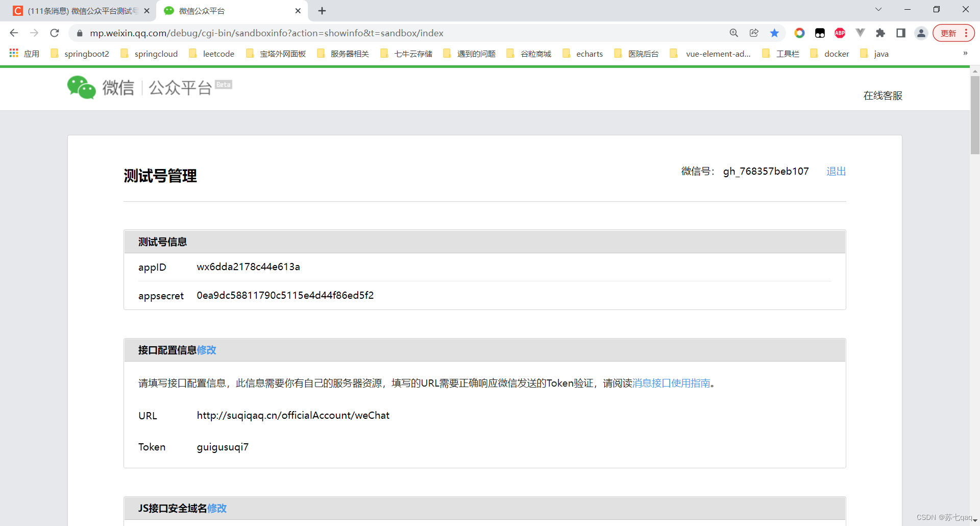This screenshot has height=526, width=980.
Task: Open the 谷粒商城 bookmark folder
Action: tap(529, 54)
